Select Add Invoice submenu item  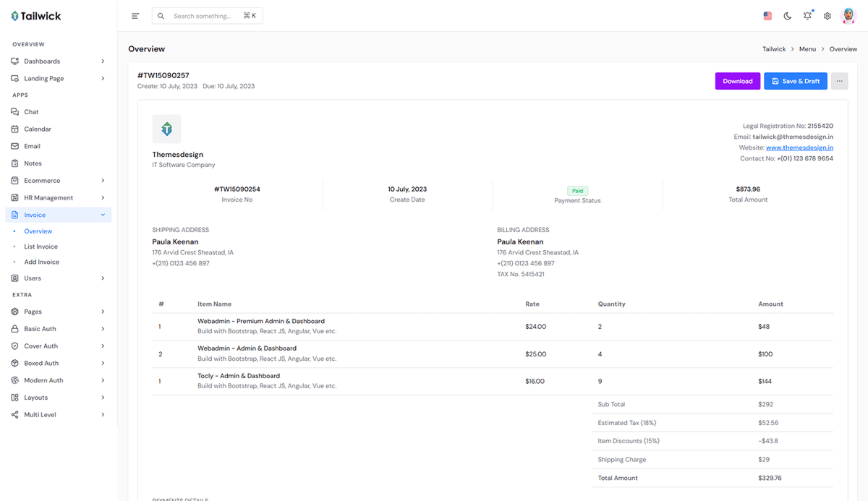[41, 262]
